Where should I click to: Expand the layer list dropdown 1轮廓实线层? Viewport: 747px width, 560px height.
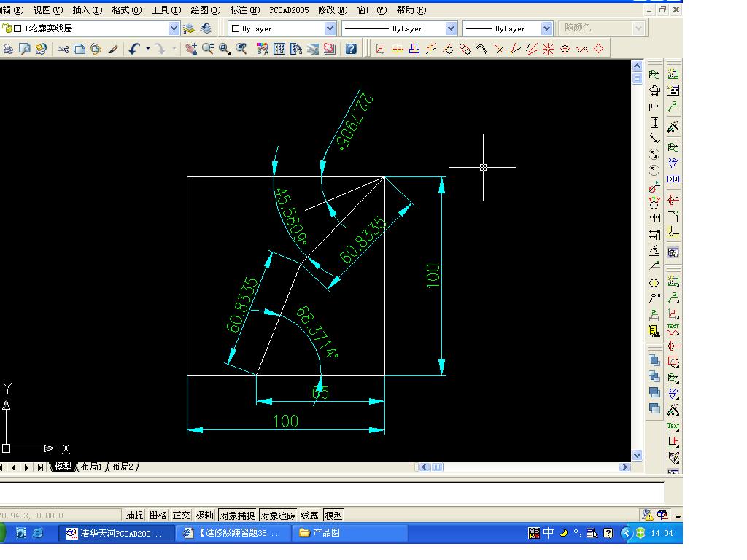(x=174, y=28)
